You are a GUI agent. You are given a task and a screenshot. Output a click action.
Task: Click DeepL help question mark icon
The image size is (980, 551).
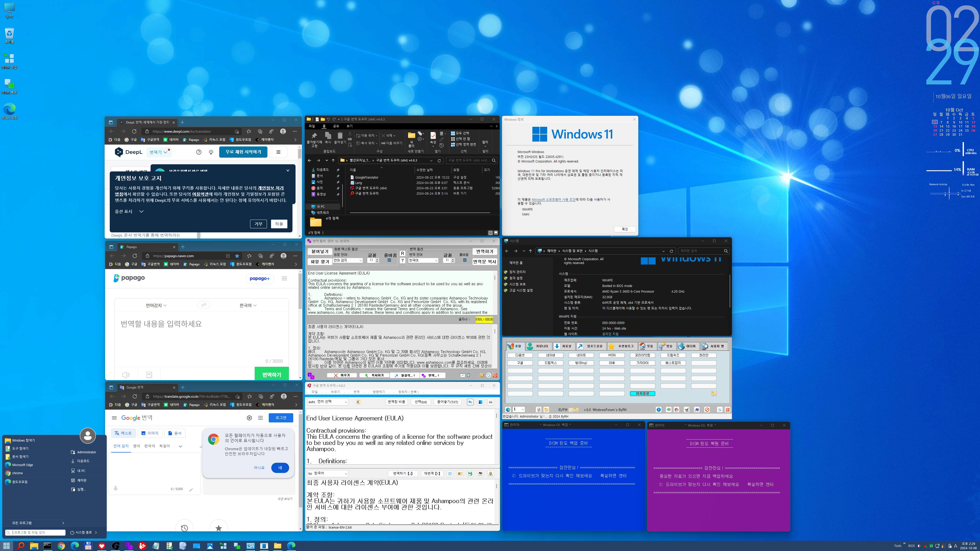coord(199,152)
